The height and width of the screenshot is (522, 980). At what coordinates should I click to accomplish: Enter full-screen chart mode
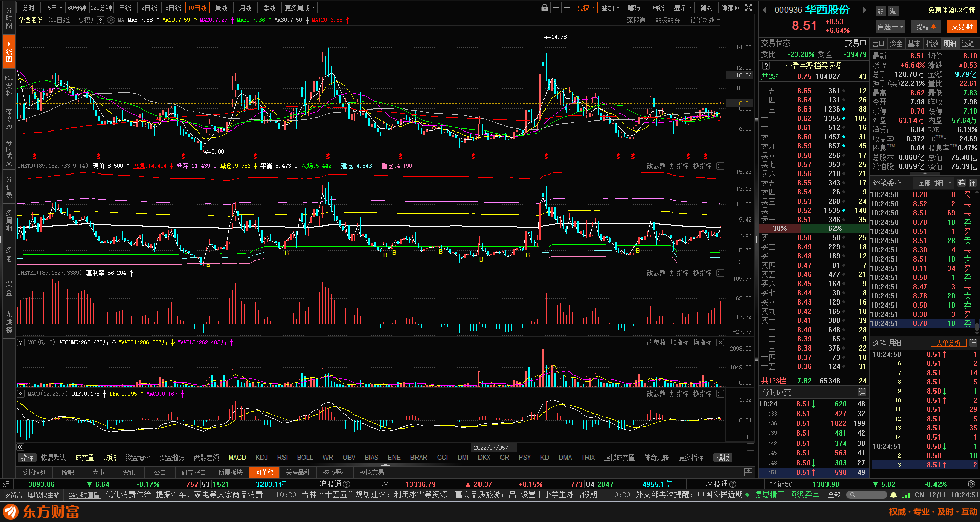(x=749, y=8)
